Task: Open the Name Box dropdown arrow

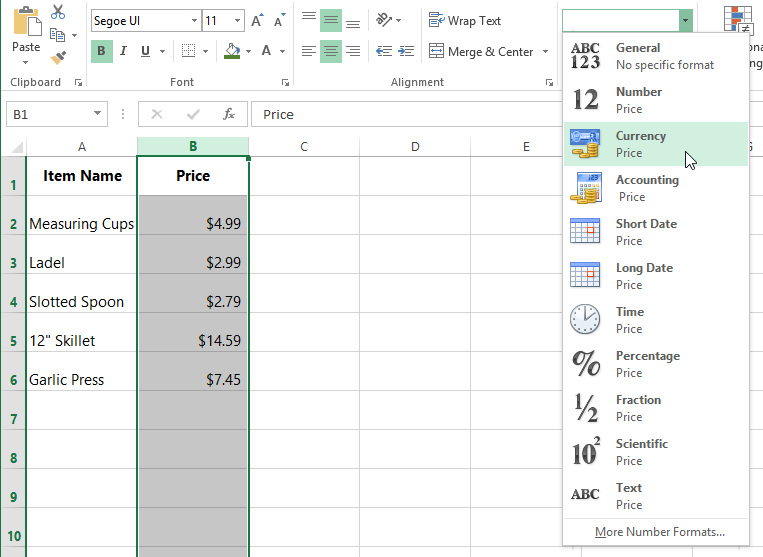Action: pyautogui.click(x=97, y=114)
